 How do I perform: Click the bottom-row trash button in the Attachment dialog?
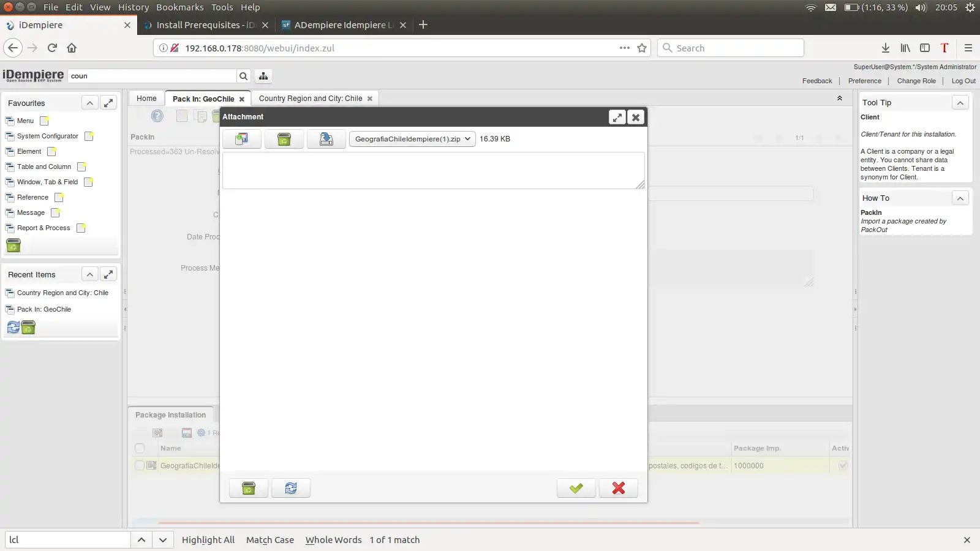coord(249,488)
